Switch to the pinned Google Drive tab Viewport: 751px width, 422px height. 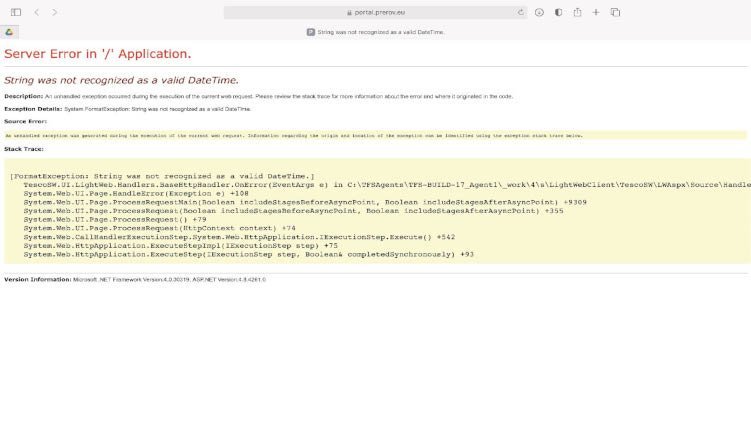(x=9, y=32)
